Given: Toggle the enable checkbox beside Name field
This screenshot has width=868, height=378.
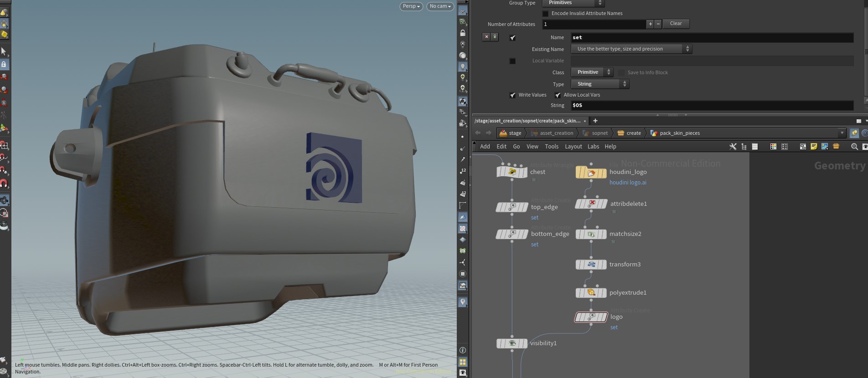Looking at the screenshot, I should pos(512,38).
